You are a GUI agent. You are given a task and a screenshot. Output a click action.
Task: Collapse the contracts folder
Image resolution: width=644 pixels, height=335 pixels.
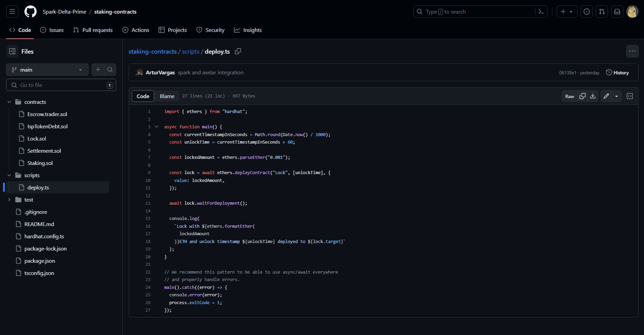pos(9,102)
